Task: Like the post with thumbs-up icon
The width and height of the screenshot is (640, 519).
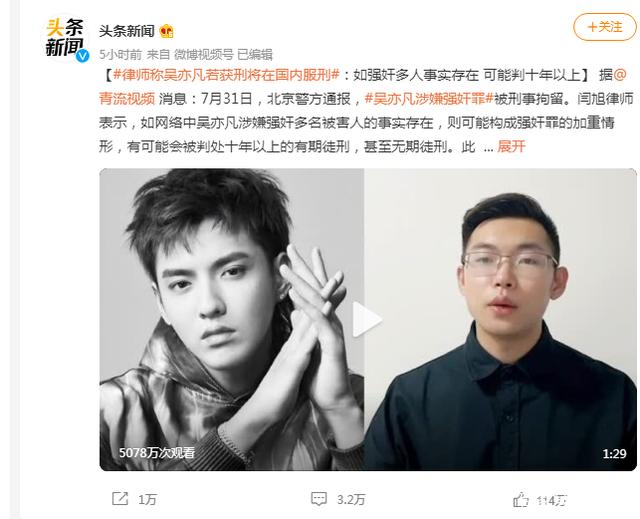Action: tap(521, 499)
